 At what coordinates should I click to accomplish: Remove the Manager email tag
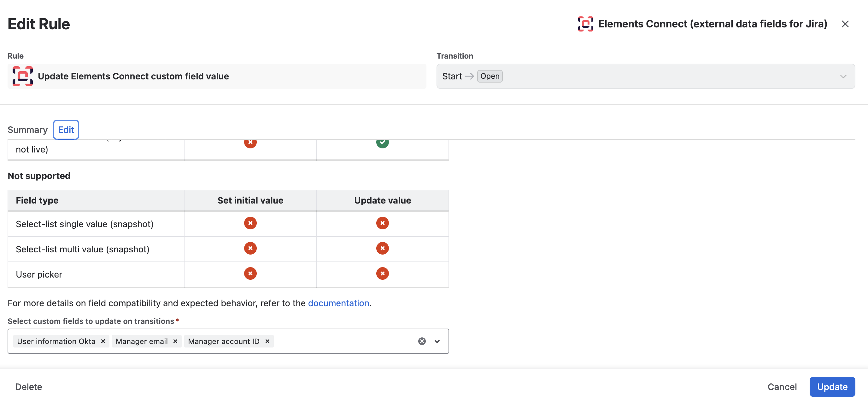click(175, 341)
